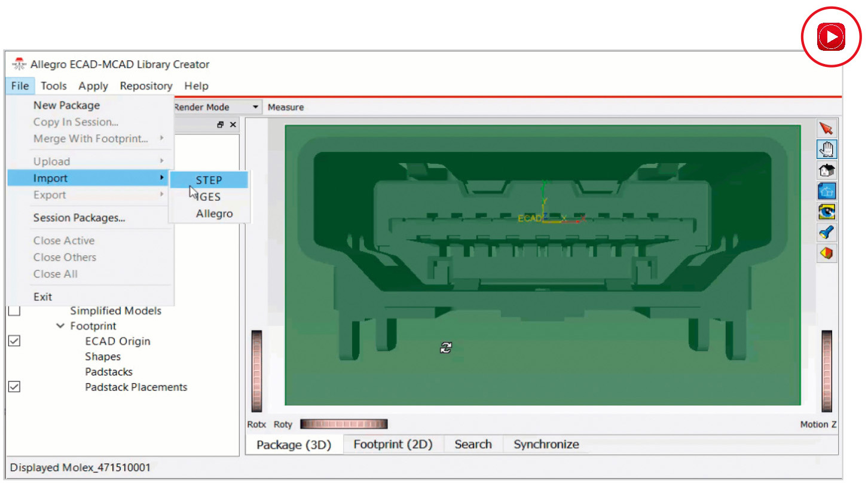Select STEP in the Import submenu
The width and height of the screenshot is (868, 483).
tap(209, 180)
